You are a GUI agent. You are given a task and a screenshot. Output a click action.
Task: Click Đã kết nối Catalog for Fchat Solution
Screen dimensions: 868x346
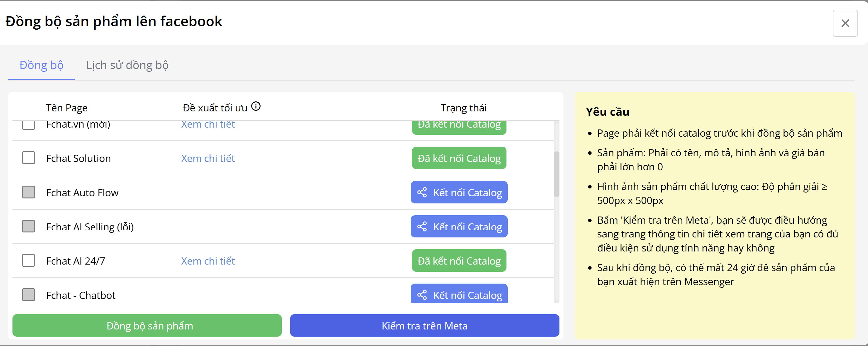coord(459,158)
